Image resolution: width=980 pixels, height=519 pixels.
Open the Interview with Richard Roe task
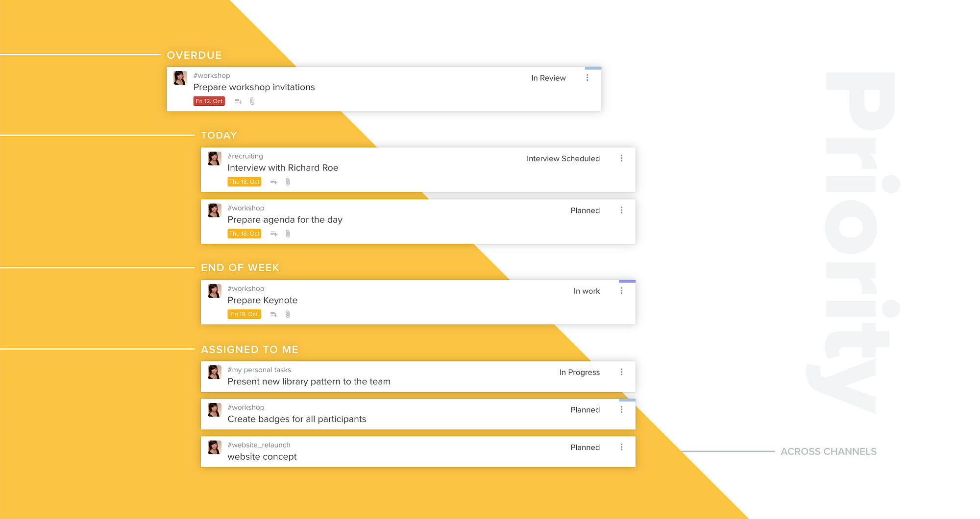click(x=283, y=168)
